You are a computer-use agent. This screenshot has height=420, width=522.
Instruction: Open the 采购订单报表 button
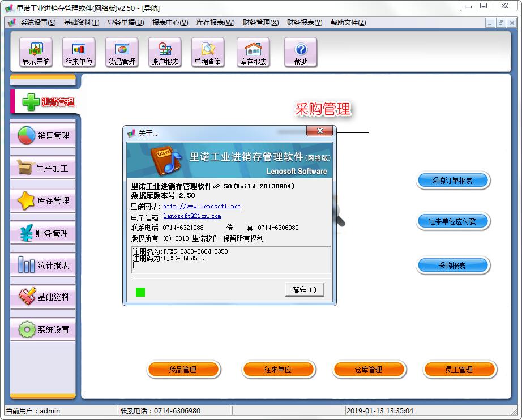[452, 181]
